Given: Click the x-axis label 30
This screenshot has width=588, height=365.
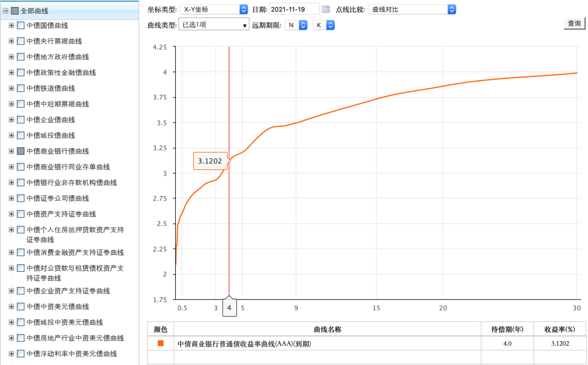Looking at the screenshot, I should pos(577,308).
